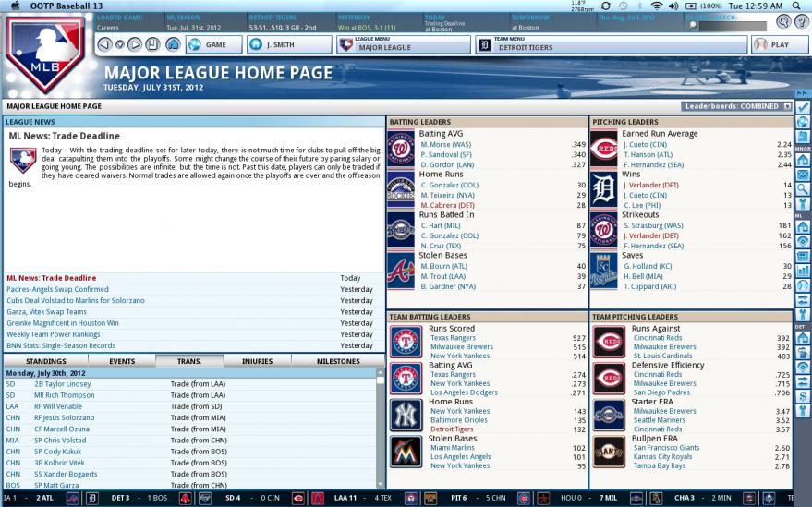Viewport: 812px width, 507px height.
Task: Click the global search text field
Action: tap(732, 25)
